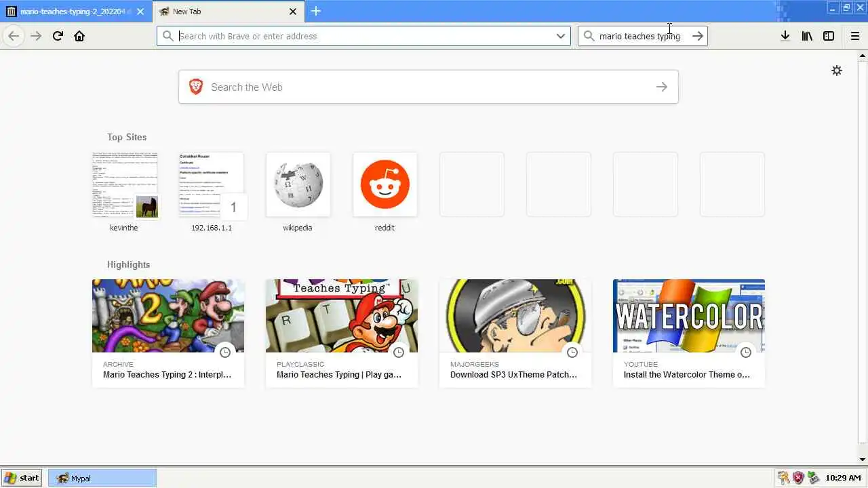Switch to the mario-teaches-typing-2 tab
Viewport: 868px width, 488px height.
click(76, 12)
